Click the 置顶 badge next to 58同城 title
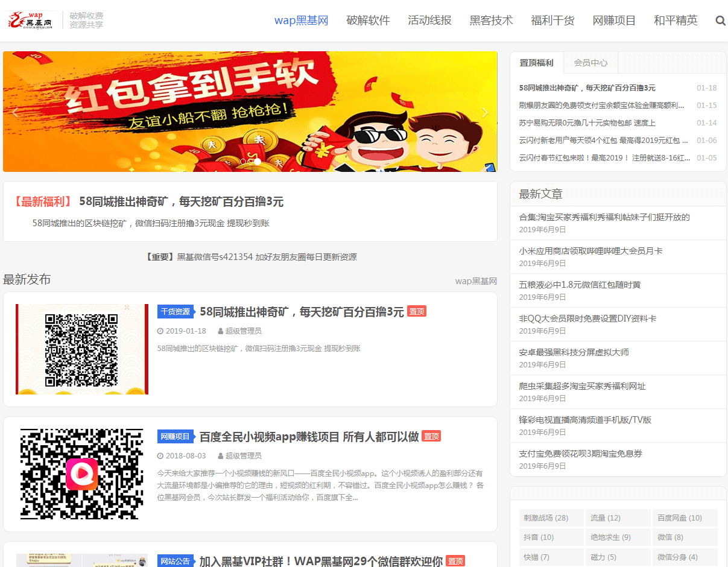 (x=417, y=311)
